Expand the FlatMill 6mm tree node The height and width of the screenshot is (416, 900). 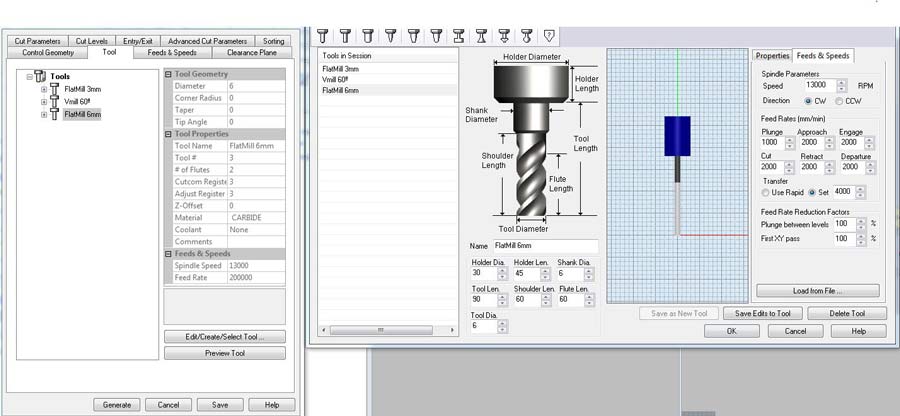coord(44,115)
